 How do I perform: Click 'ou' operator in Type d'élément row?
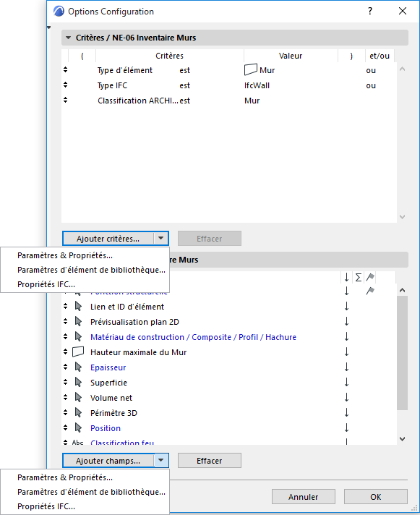[371, 70]
